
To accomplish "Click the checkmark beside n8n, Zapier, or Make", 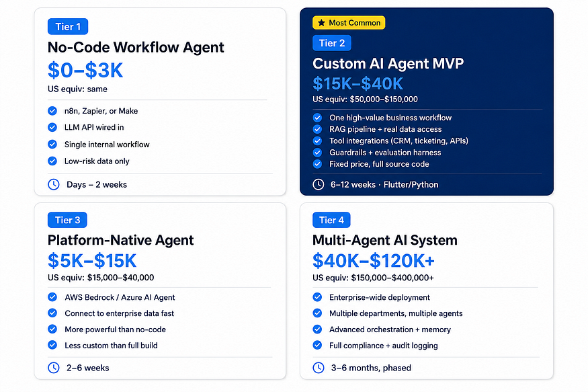I will tap(52, 111).
